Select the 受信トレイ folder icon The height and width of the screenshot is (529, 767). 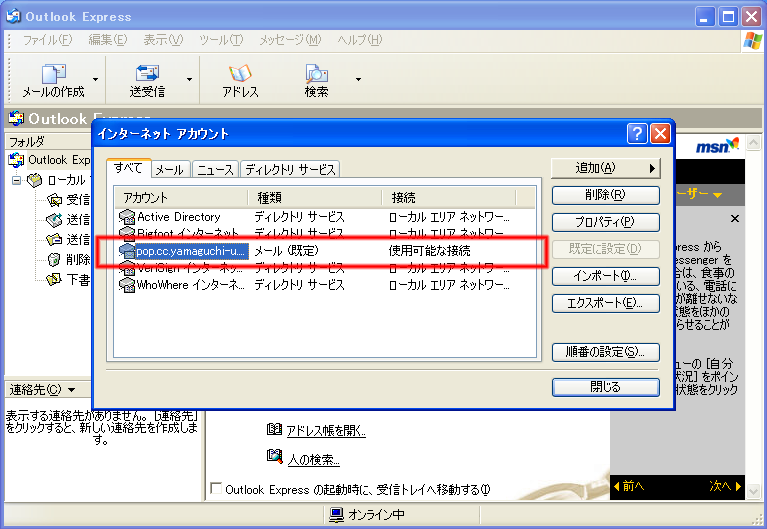[x=54, y=200]
